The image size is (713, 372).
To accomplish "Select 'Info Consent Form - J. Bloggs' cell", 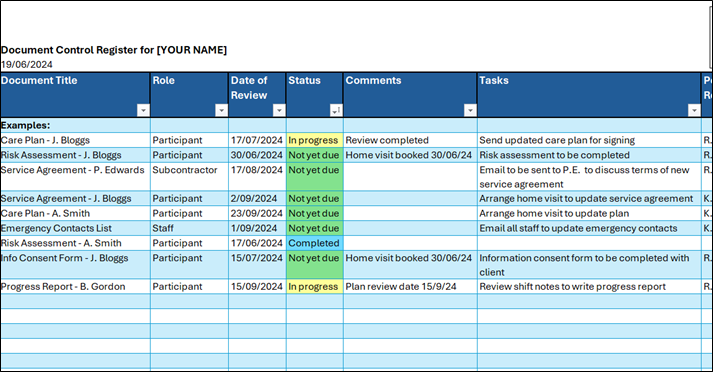I will [75, 265].
